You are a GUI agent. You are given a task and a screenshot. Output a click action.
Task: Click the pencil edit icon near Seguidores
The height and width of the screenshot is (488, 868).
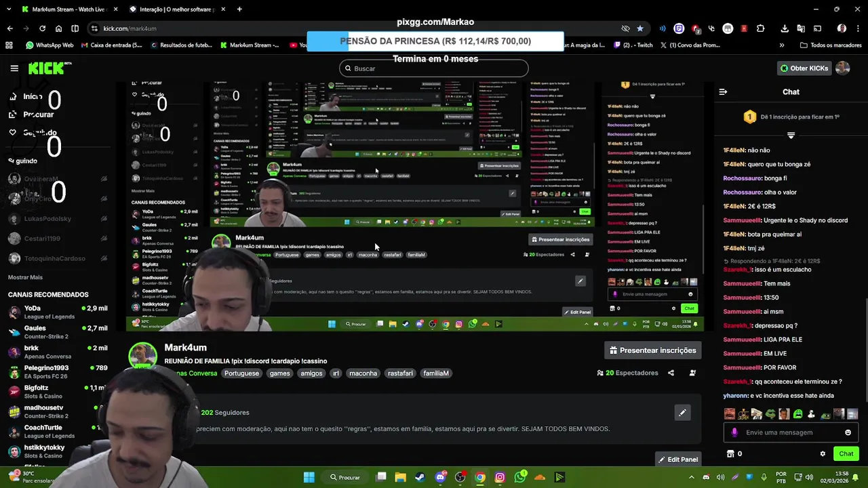click(682, 412)
